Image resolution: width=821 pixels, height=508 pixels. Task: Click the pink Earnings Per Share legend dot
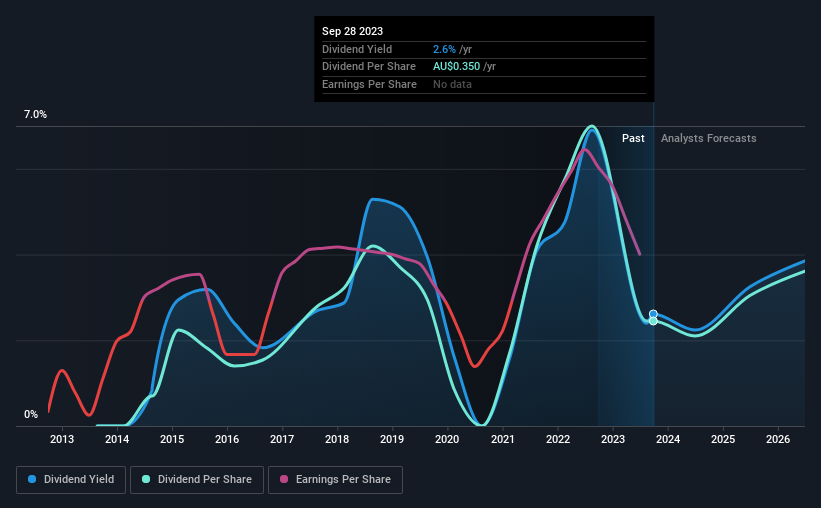tap(284, 479)
